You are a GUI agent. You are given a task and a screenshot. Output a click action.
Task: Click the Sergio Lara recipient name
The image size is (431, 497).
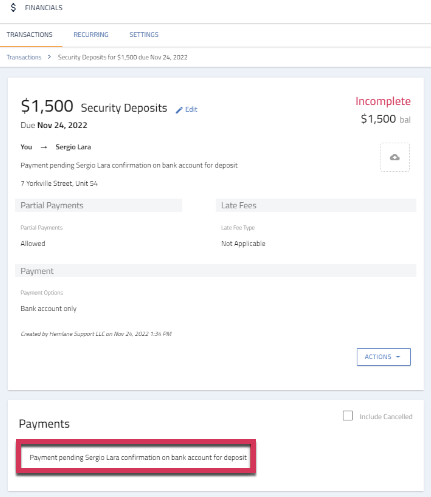click(73, 147)
